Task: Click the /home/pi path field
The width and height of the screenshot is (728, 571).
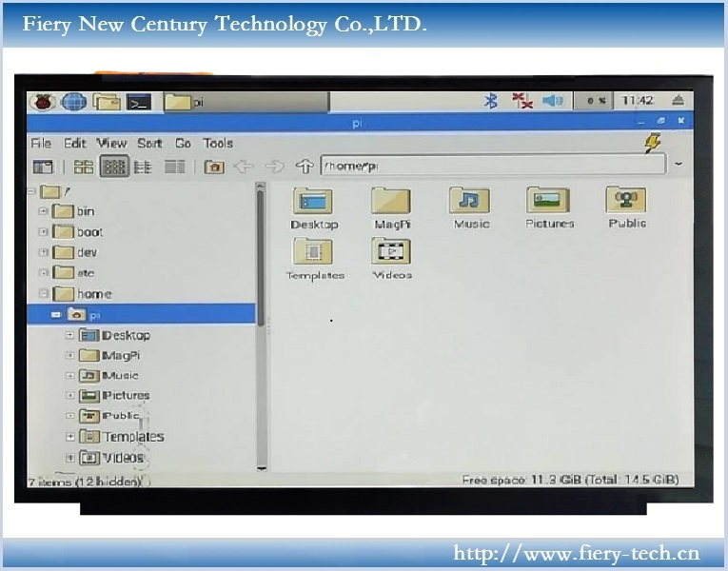Action: pyautogui.click(x=493, y=166)
